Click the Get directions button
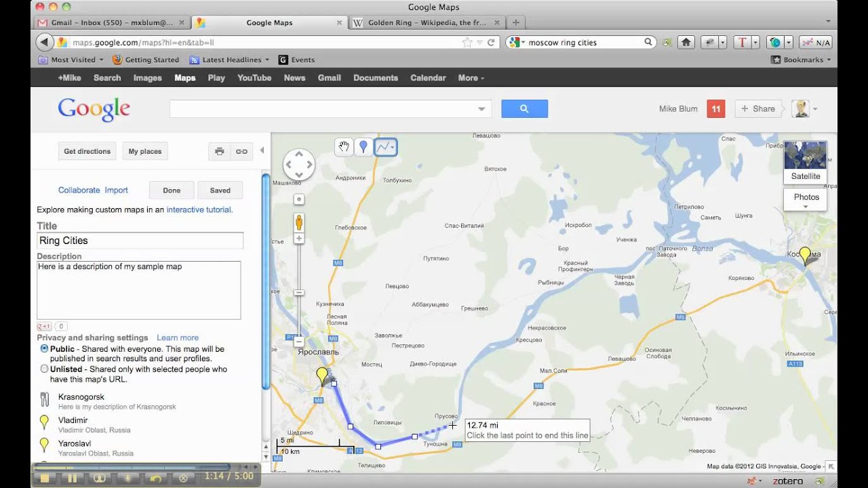 coord(87,152)
